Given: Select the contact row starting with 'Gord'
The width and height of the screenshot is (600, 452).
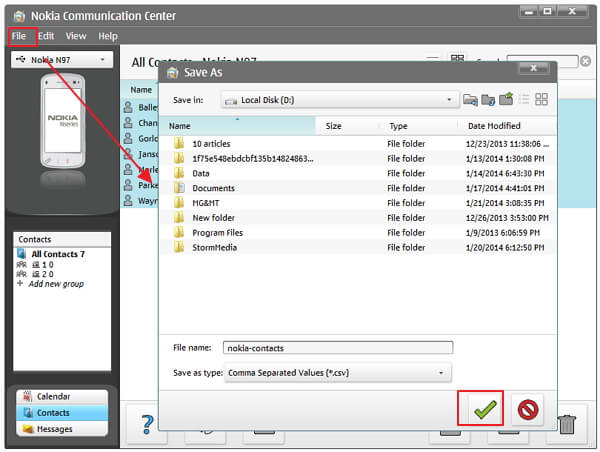Looking at the screenshot, I should (x=140, y=138).
